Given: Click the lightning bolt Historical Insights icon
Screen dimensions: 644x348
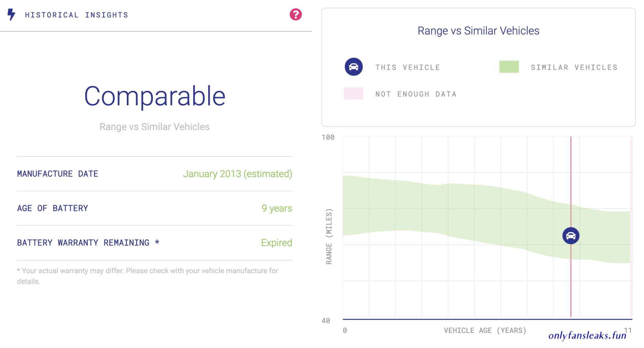Looking at the screenshot, I should pos(11,15).
